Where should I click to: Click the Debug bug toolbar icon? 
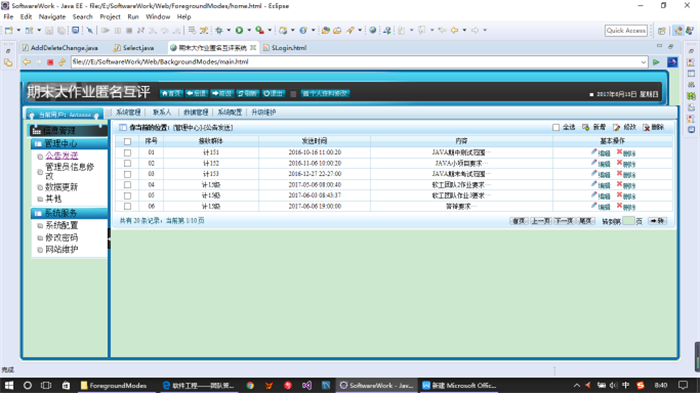coord(219,30)
